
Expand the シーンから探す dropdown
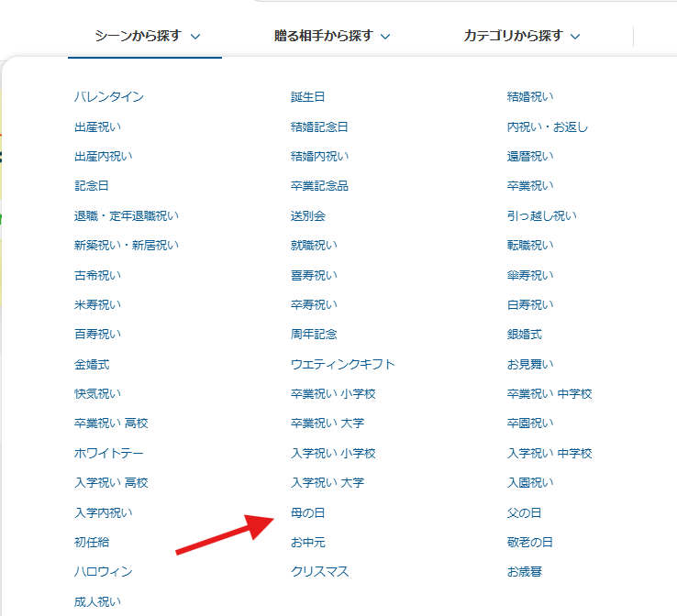coord(146,36)
